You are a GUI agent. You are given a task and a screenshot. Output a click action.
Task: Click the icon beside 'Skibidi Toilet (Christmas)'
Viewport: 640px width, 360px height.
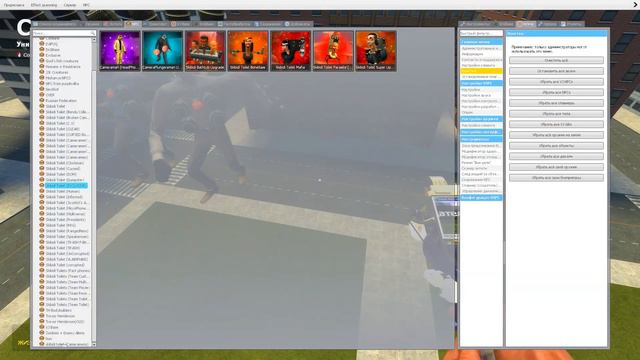(42, 163)
